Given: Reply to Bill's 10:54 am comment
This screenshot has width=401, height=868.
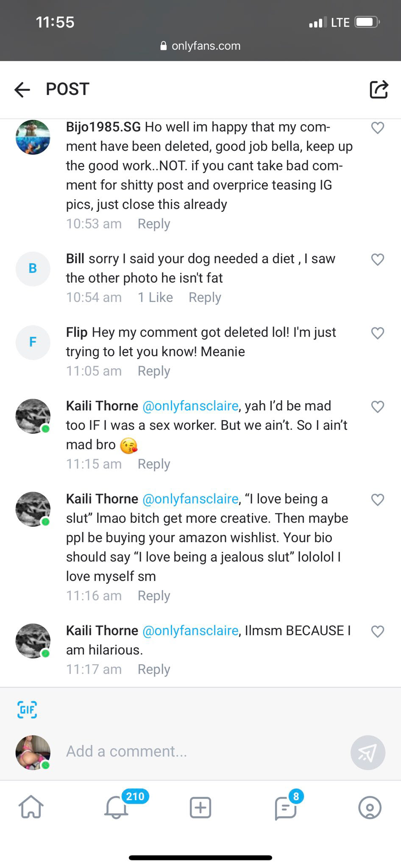Looking at the screenshot, I should [205, 298].
